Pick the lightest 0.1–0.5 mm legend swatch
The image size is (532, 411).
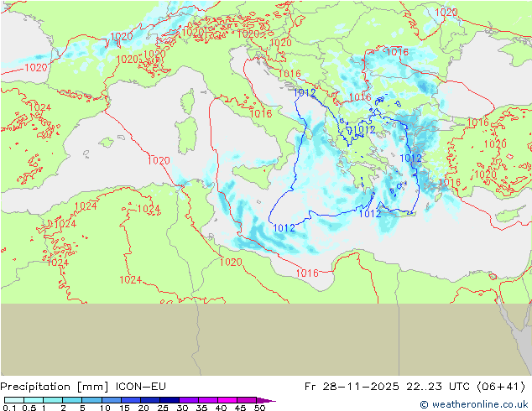14,400
